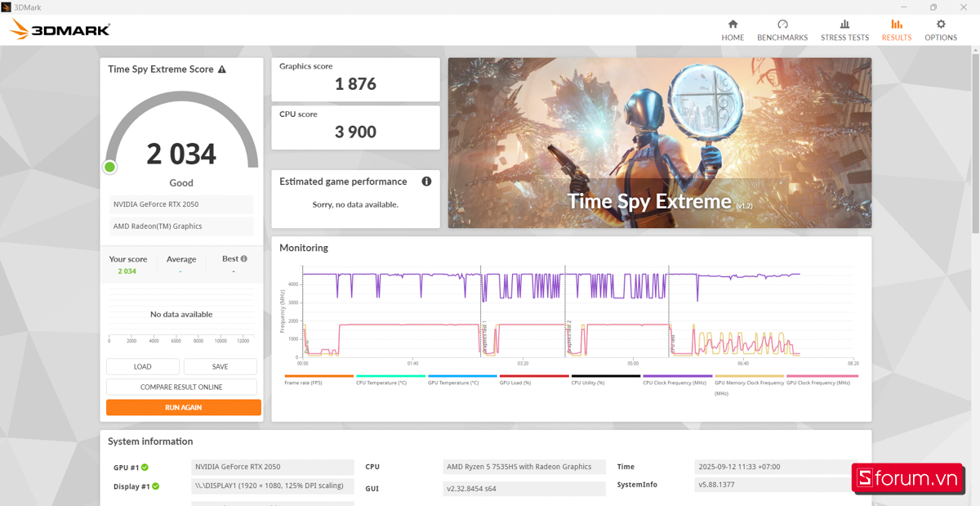Click the CPU score 3 900 card
The height and width of the screenshot is (506, 980).
click(x=355, y=128)
